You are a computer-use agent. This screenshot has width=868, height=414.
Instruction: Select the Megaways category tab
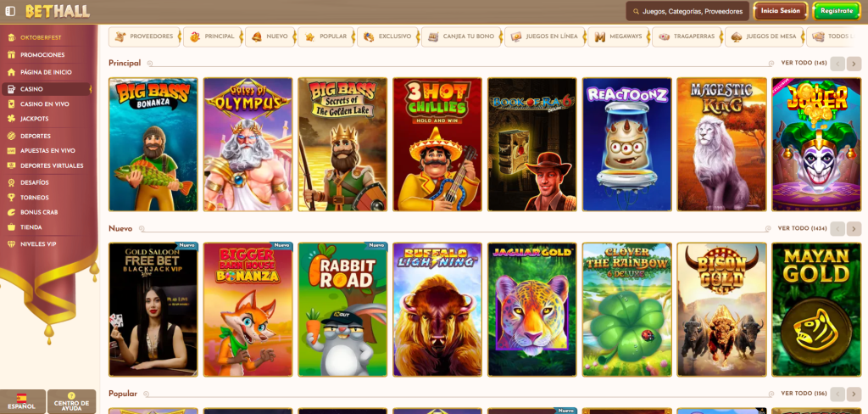tap(619, 37)
